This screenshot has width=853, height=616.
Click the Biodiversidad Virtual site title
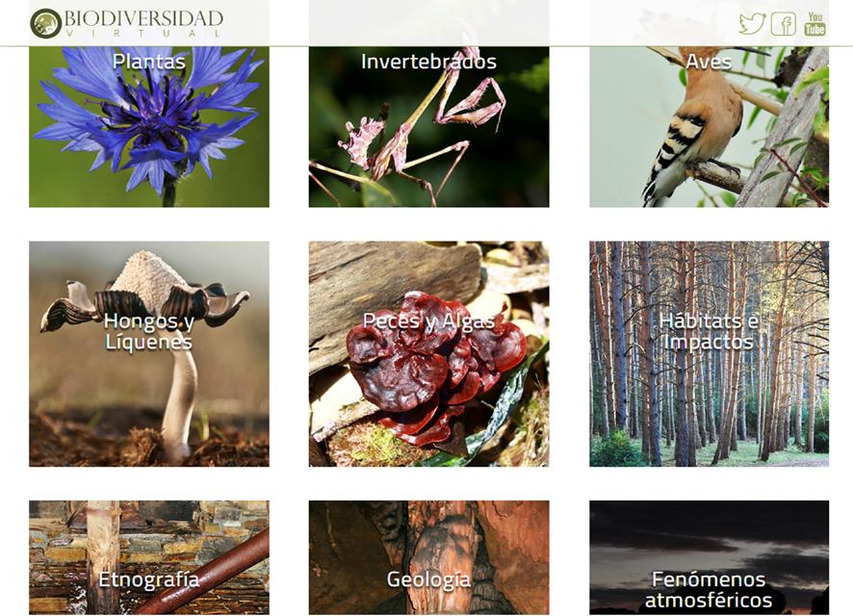(x=143, y=23)
